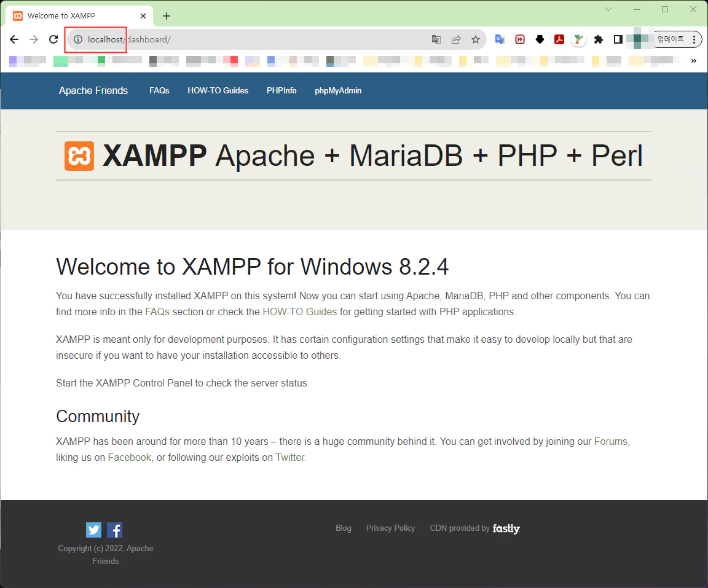Bookmark this page with the star icon
Image resolution: width=708 pixels, height=588 pixels.
(x=476, y=39)
